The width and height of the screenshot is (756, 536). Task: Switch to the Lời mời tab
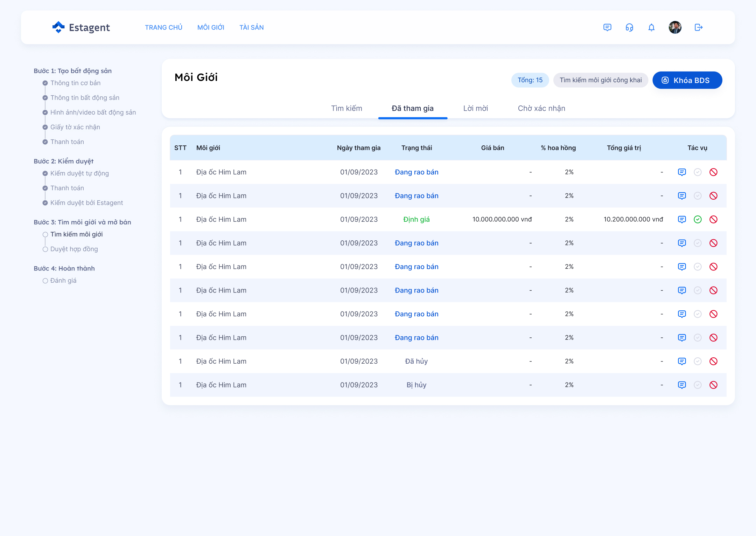476,108
